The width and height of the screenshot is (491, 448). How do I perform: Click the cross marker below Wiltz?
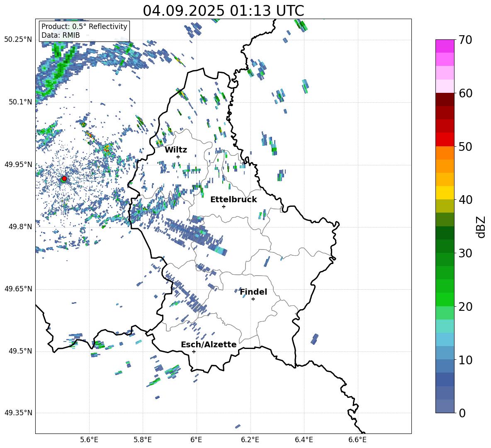point(178,157)
